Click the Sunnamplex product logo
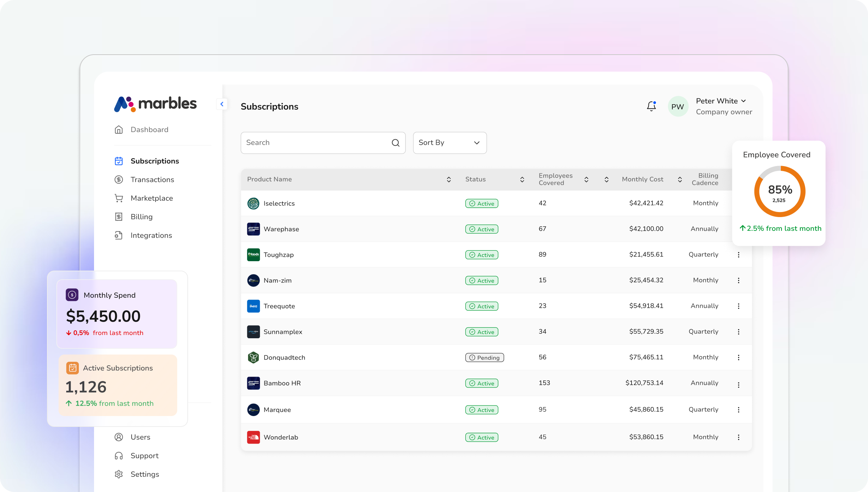 point(253,332)
